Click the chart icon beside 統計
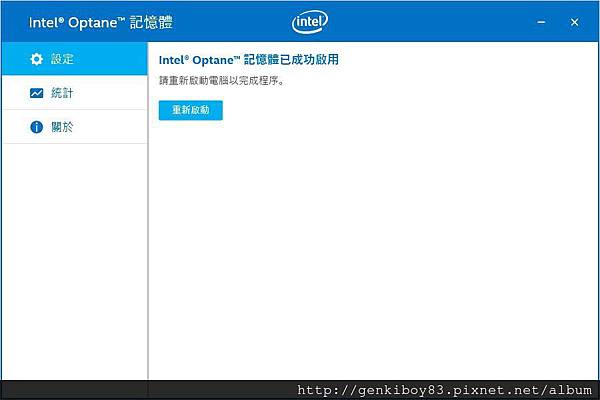 click(36, 93)
